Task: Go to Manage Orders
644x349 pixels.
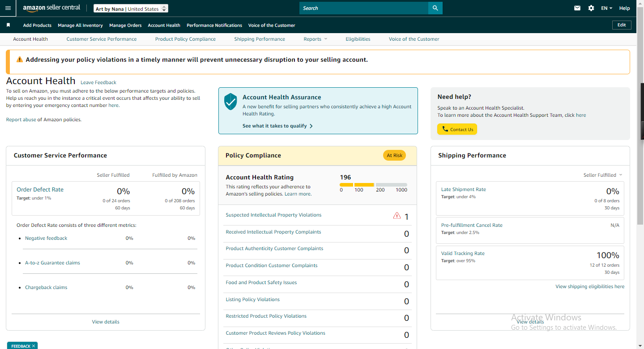Action: 125,25
